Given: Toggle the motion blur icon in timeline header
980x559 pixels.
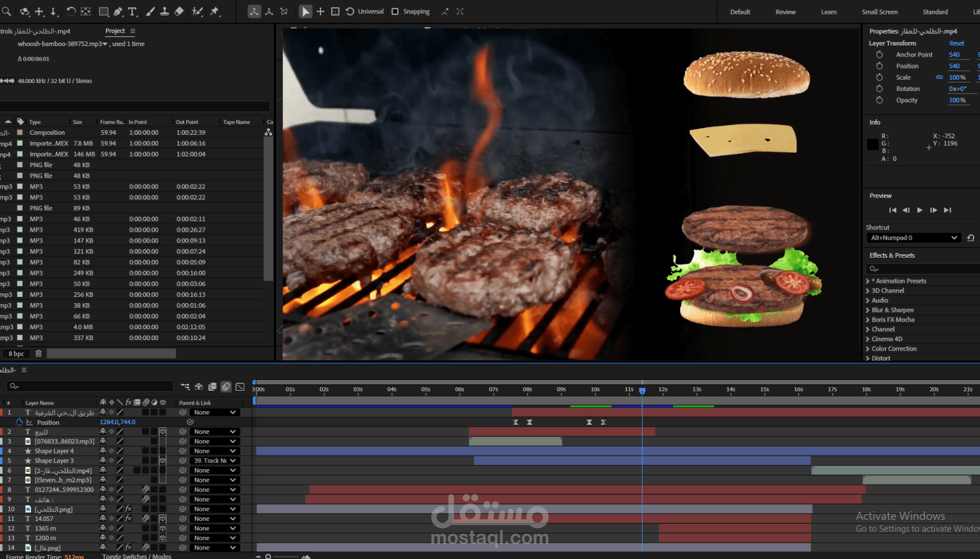Looking at the screenshot, I should (226, 386).
